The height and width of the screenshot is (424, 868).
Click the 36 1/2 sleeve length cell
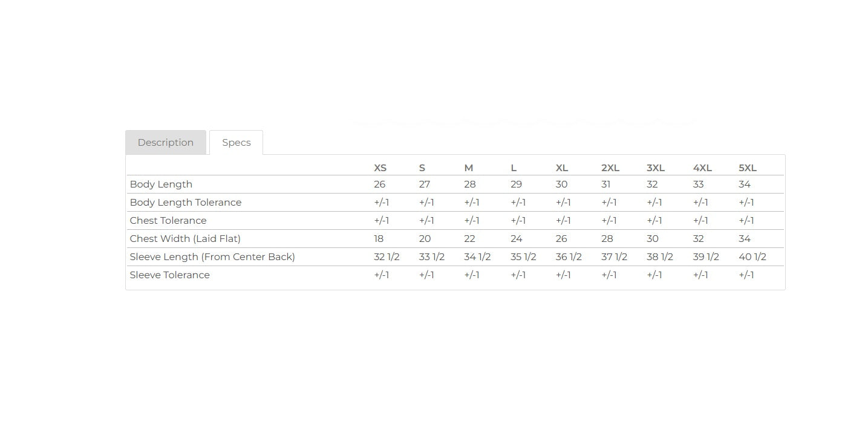(x=569, y=257)
